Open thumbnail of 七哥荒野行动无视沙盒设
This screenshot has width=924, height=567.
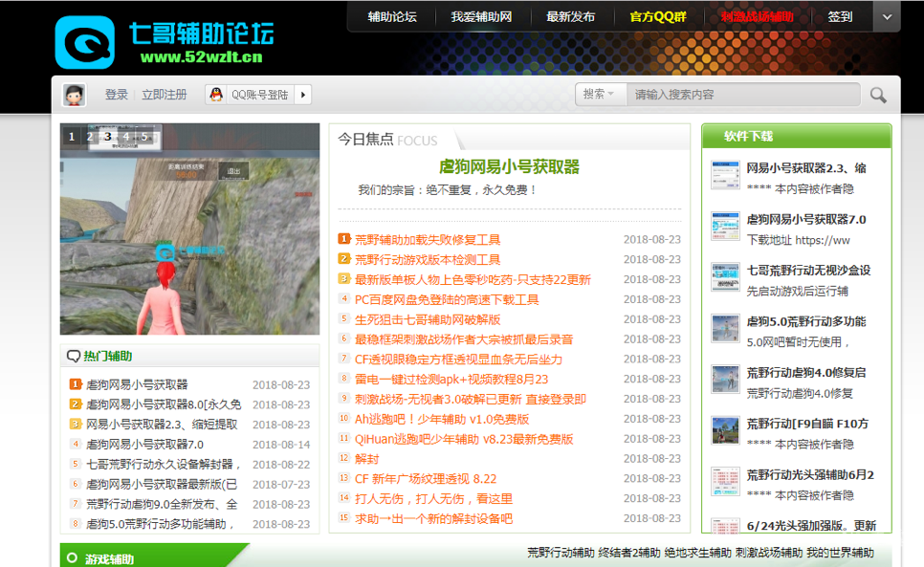click(725, 277)
